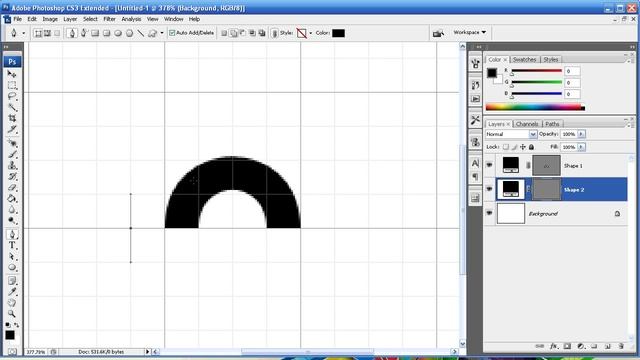Choose Custom Shape tool in options bar
The width and height of the screenshot is (640, 360).
152,33
